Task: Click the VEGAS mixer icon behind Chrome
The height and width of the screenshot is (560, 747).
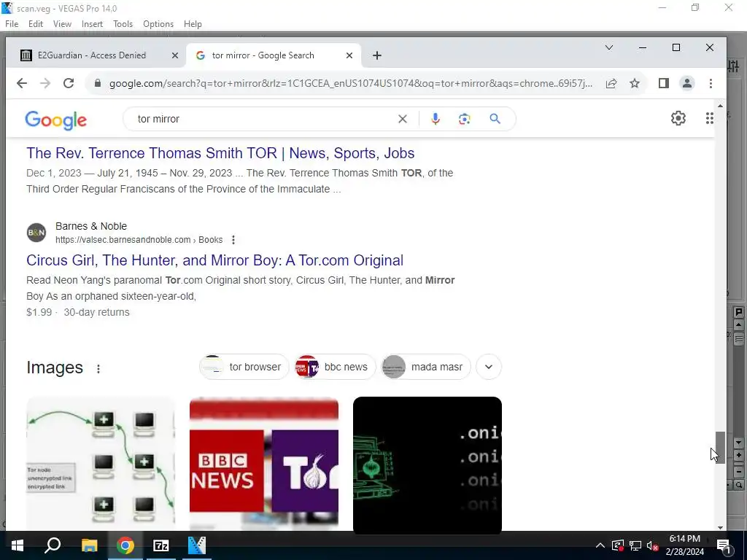Action: coord(734,66)
